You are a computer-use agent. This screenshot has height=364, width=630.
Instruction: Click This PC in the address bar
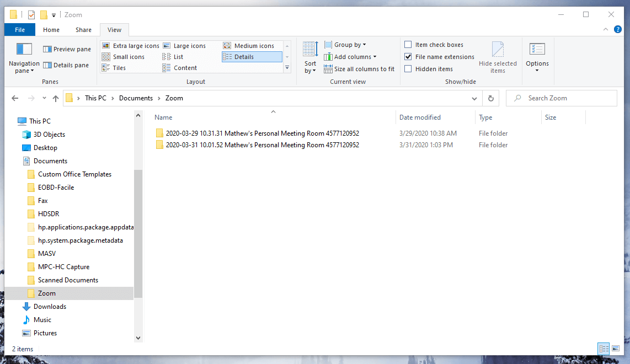pos(95,98)
